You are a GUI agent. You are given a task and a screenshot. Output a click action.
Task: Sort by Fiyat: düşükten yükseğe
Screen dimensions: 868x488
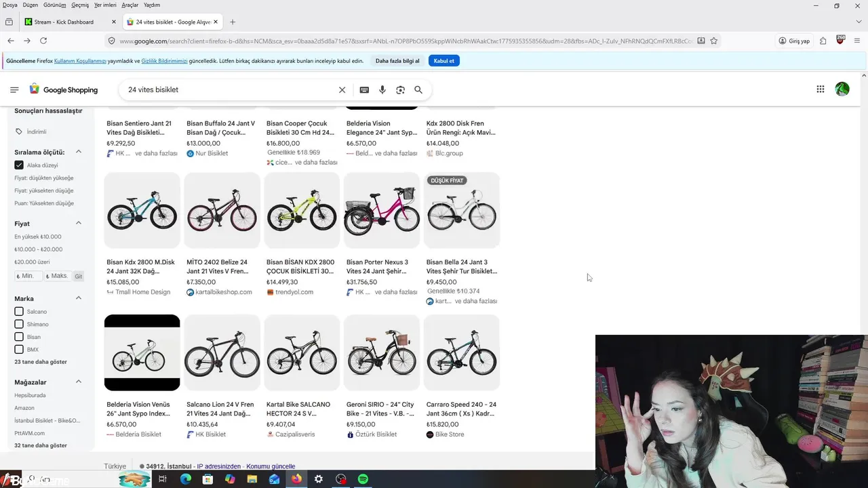[44, 178]
